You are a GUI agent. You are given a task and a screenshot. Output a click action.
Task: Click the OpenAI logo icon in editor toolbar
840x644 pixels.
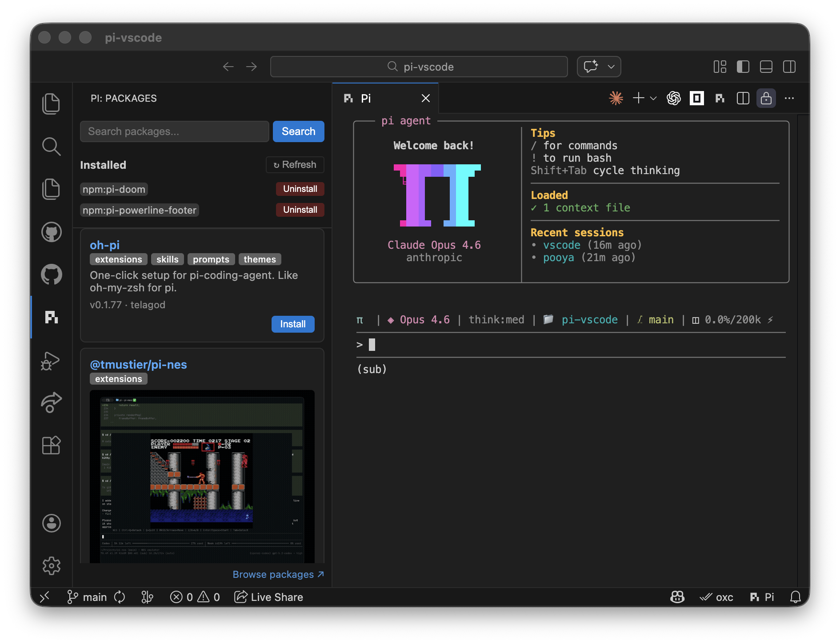click(x=674, y=98)
